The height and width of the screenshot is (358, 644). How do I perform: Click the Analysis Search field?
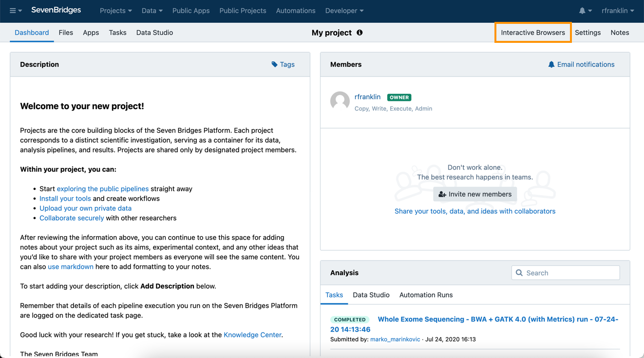[566, 273]
